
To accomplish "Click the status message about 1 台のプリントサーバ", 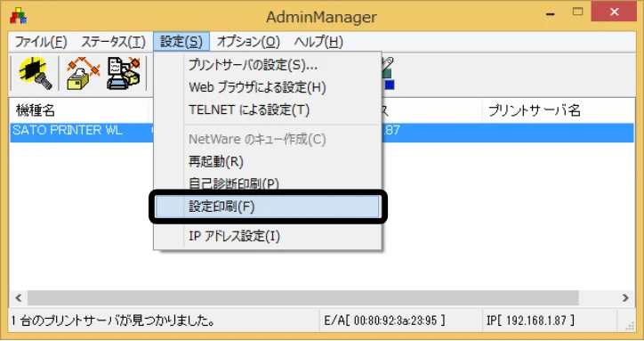I will [x=165, y=321].
